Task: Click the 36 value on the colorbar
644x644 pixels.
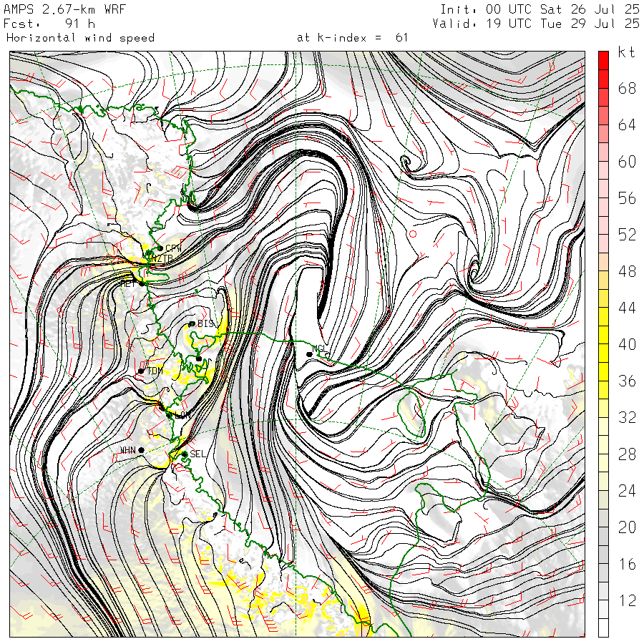Action: tap(627, 381)
